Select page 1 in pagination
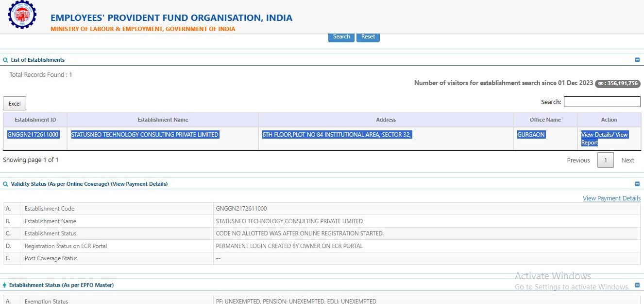 [605, 161]
